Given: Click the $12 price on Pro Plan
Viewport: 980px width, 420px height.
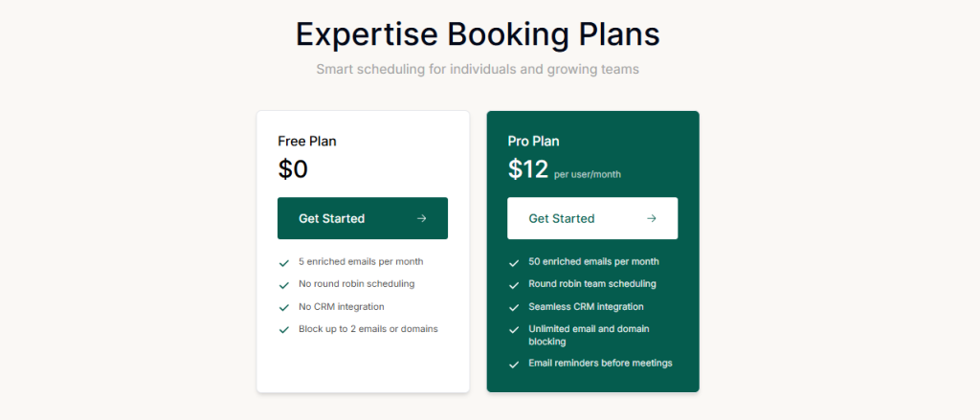Looking at the screenshot, I should (x=528, y=169).
